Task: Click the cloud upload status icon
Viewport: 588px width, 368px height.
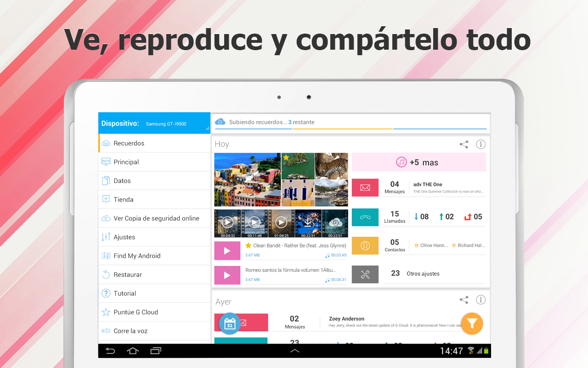Action: (220, 122)
